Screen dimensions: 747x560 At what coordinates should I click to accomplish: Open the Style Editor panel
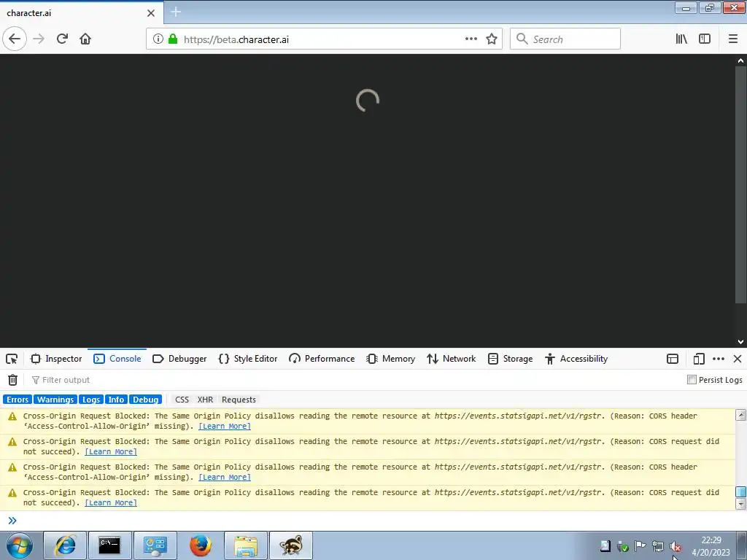click(248, 359)
